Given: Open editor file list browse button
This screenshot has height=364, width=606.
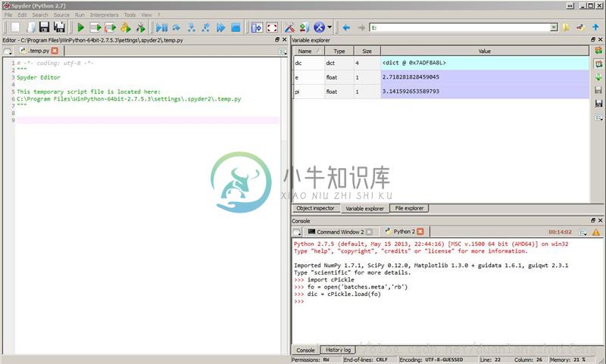Looking at the screenshot, I should coord(8,51).
